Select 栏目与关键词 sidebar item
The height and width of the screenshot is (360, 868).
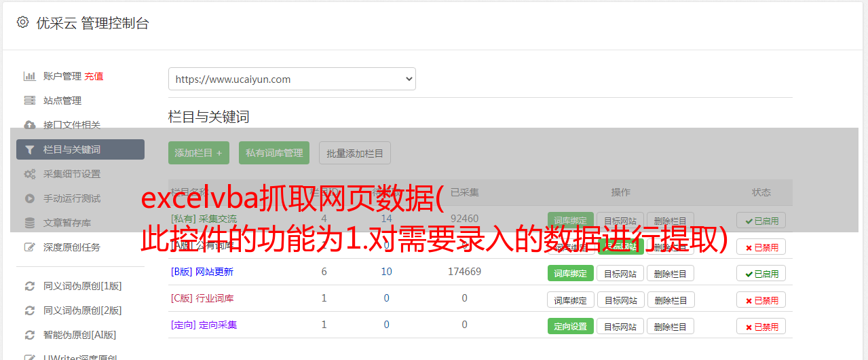tap(80, 149)
